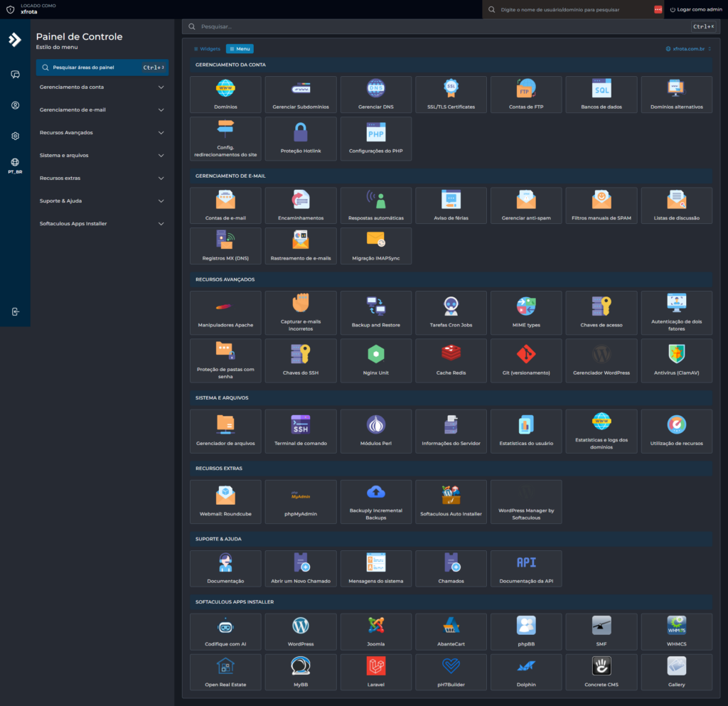Click Pesquisar áreas do painel button
This screenshot has height=706, width=728.
pos(102,68)
